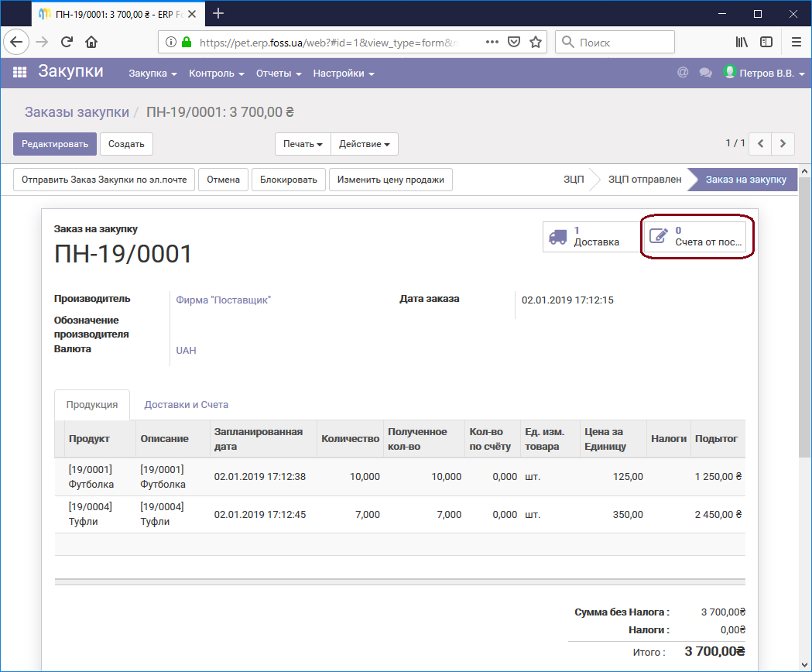Close the ПН-19/0001 browser tab
Screen dimensions: 812x672
point(192,14)
